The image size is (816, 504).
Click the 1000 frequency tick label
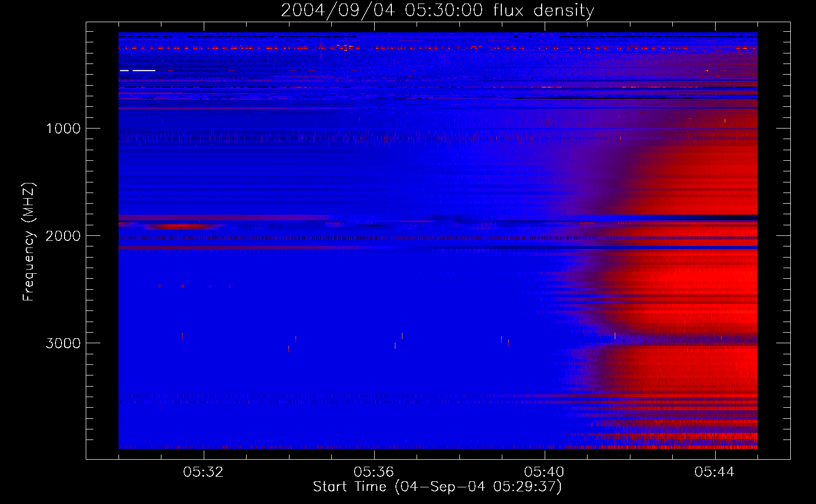coord(63,129)
